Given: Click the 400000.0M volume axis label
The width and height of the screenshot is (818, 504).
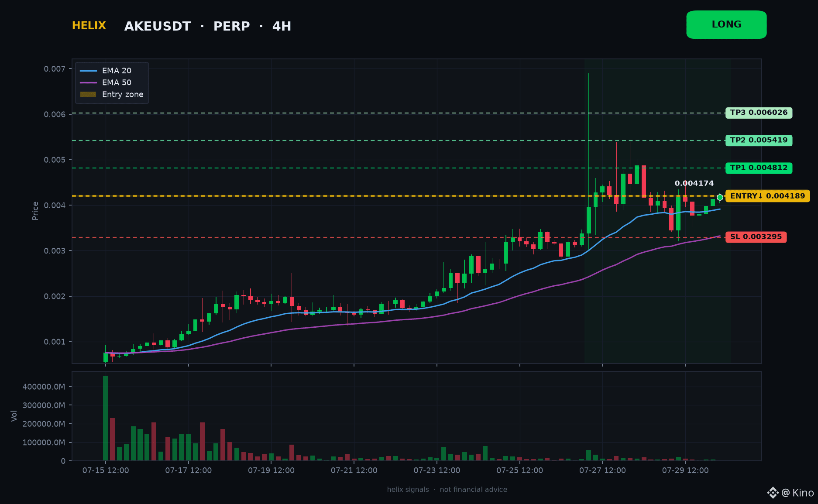Looking at the screenshot, I should coord(44,387).
